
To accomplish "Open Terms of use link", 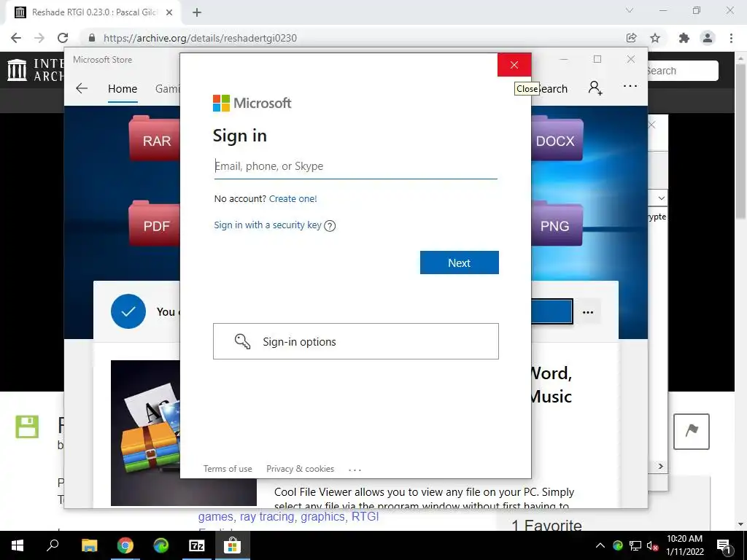I will point(228,469).
